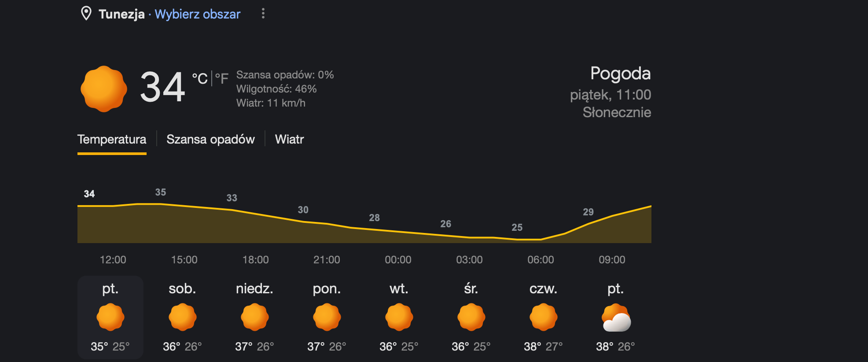Click the Wybierz obszar link

pos(198,14)
